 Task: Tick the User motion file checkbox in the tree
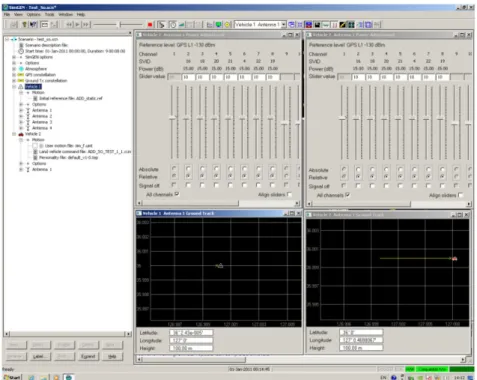tap(35, 146)
